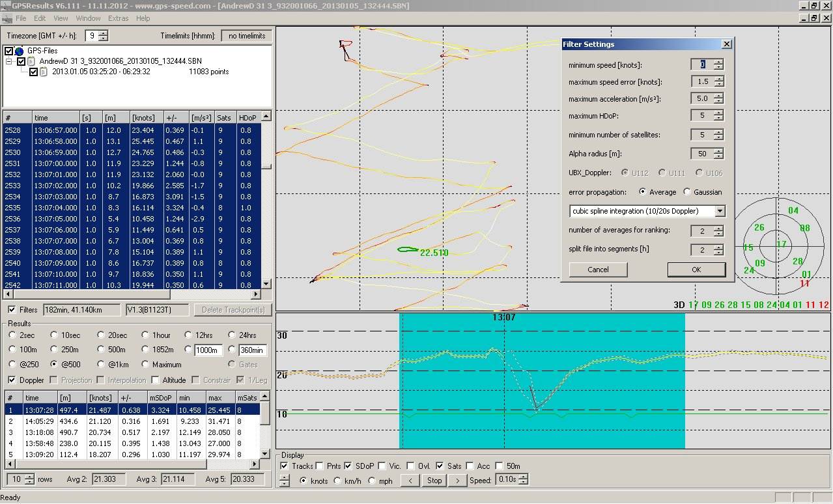Click the previous frame arrow button
The height and width of the screenshot is (504, 833).
click(x=410, y=481)
